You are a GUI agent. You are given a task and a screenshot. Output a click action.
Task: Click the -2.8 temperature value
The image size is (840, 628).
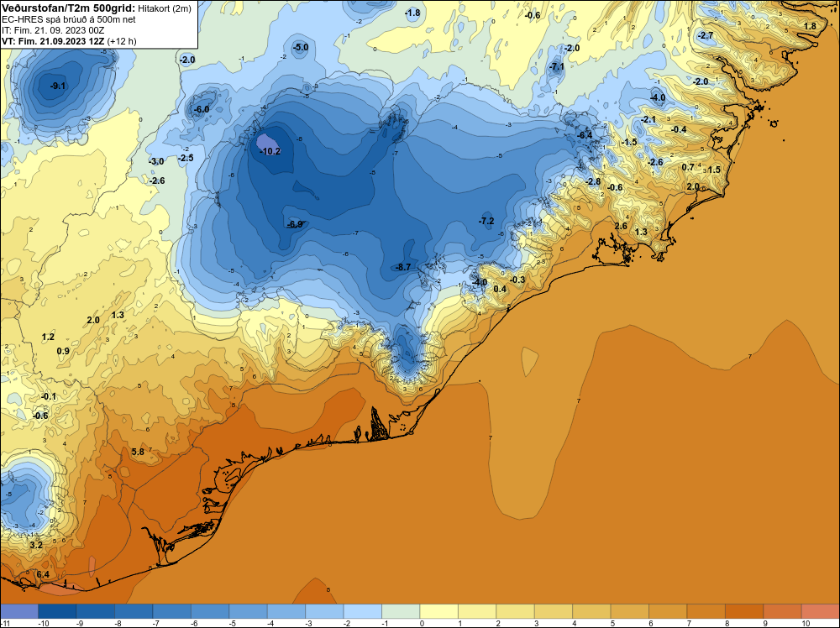coord(593,181)
